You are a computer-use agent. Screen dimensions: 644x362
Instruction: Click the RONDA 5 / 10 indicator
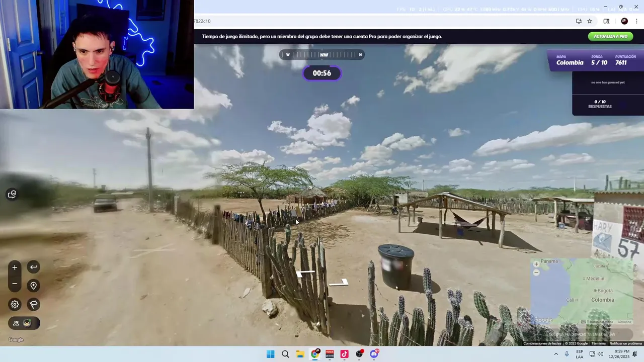[599, 60]
